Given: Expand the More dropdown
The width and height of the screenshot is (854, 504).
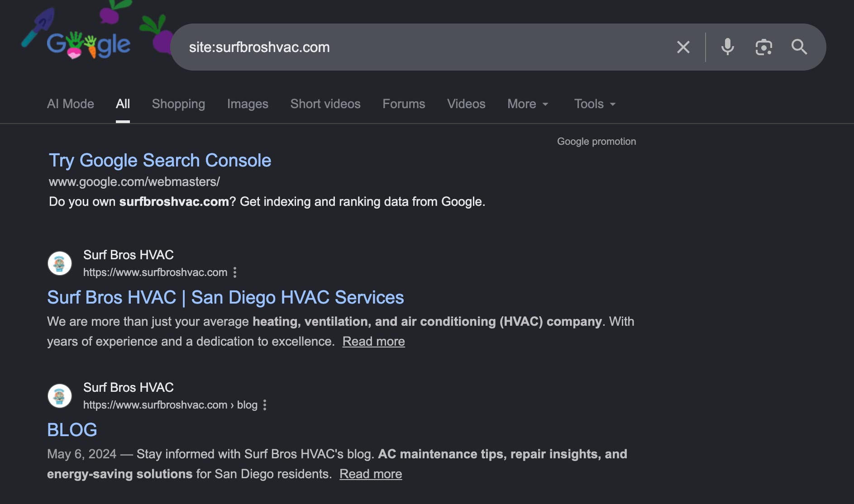Looking at the screenshot, I should point(528,104).
